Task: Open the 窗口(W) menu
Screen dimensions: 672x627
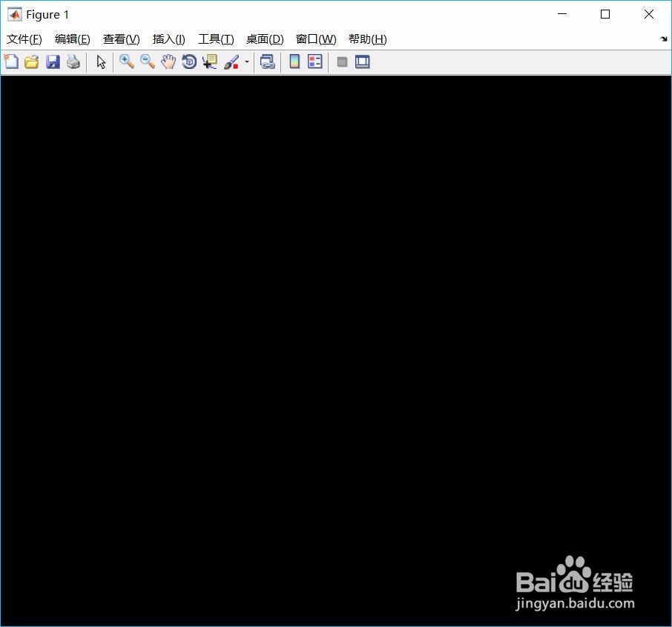Action: point(316,39)
